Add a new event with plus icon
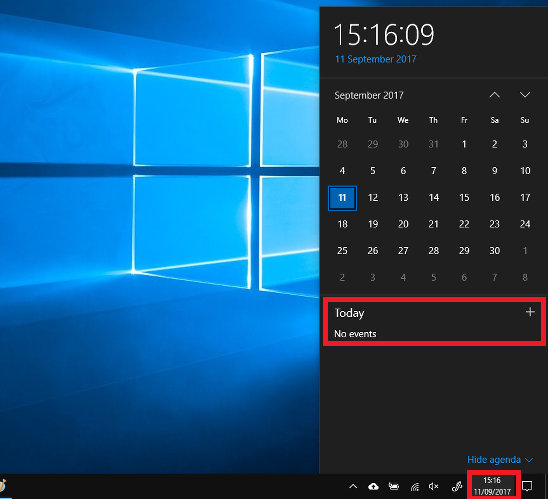Image resolution: width=548 pixels, height=499 pixels. pos(530,312)
